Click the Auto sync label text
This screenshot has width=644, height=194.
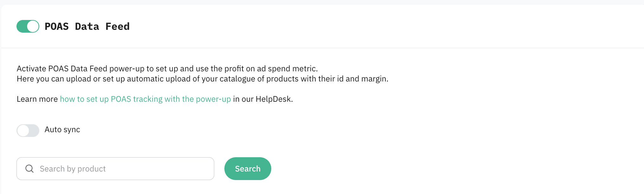62,130
